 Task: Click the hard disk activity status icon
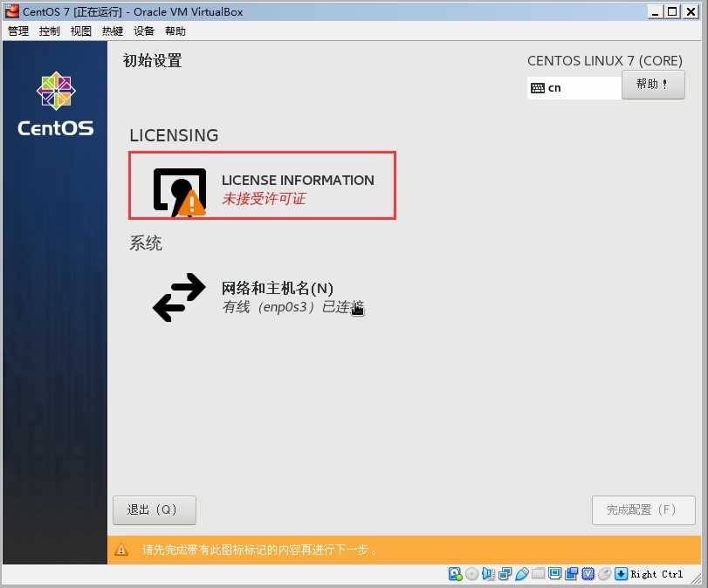[x=455, y=574]
